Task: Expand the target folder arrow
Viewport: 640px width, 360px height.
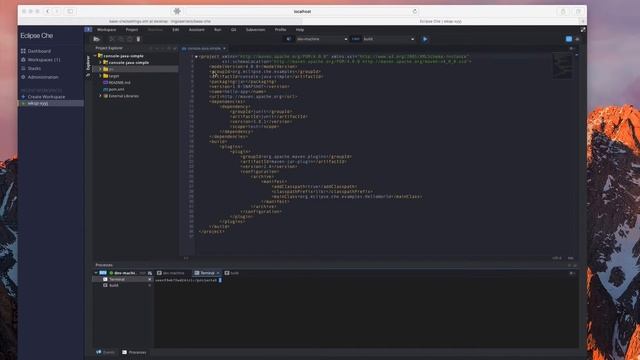Action: (100, 76)
